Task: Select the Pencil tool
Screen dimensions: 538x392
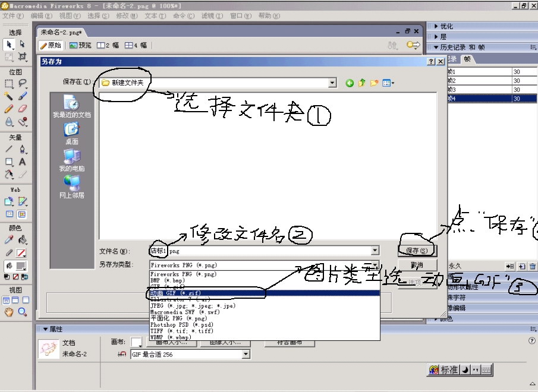Action: tap(9, 109)
